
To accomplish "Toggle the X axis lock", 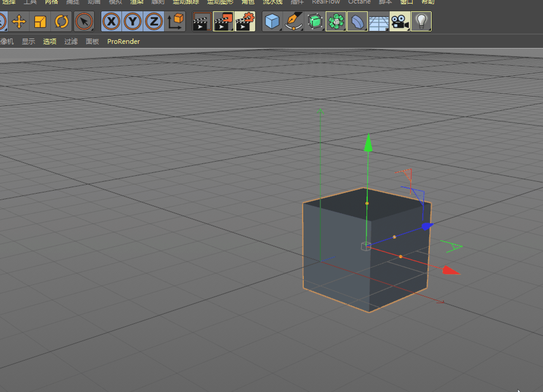I will pos(111,21).
